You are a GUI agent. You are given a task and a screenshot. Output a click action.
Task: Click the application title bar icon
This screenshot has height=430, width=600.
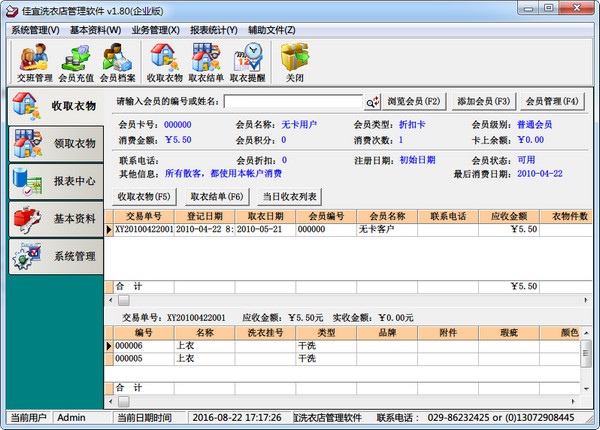point(12,11)
